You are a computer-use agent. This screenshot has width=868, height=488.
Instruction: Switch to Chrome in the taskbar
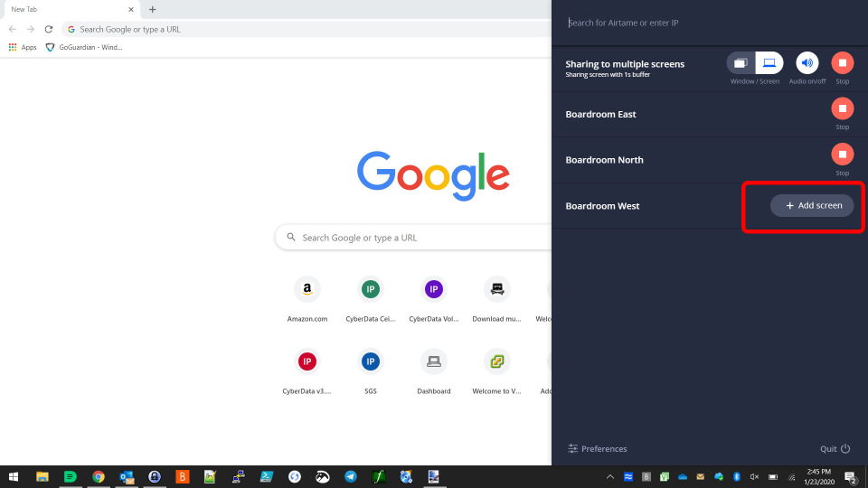[x=99, y=477]
